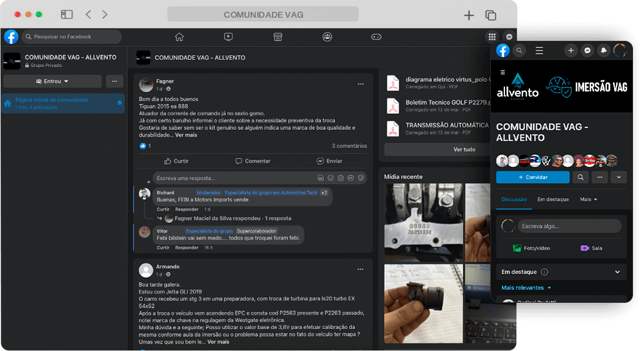Click Enviar on Fagner's post
This screenshot has height=351, width=644.
[x=329, y=161]
